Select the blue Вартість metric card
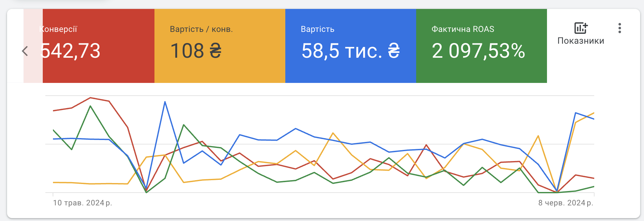 pos(351,46)
